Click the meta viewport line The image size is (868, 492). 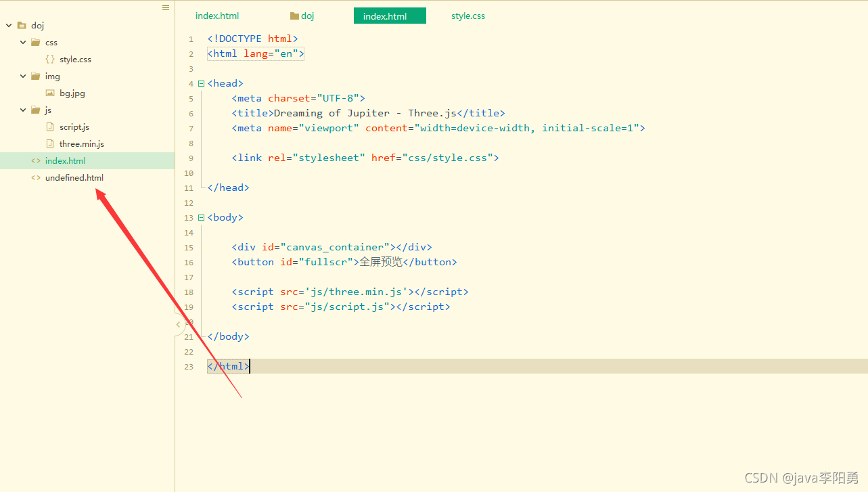[438, 129]
